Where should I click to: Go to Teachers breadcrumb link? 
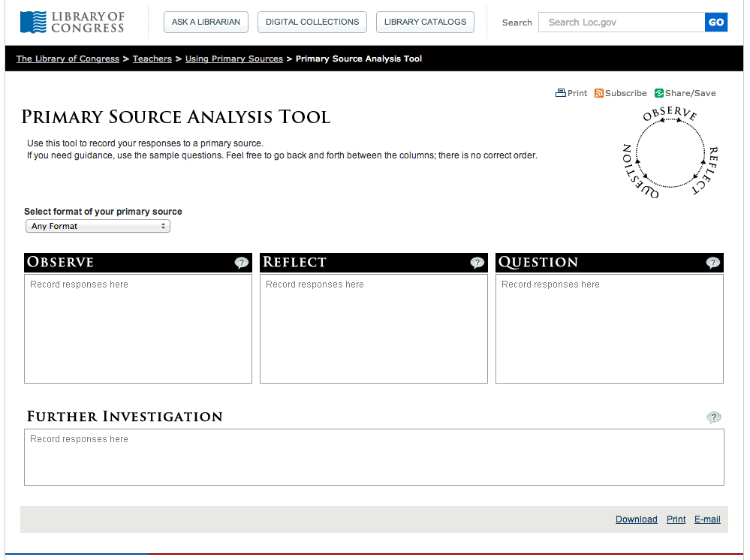152,59
